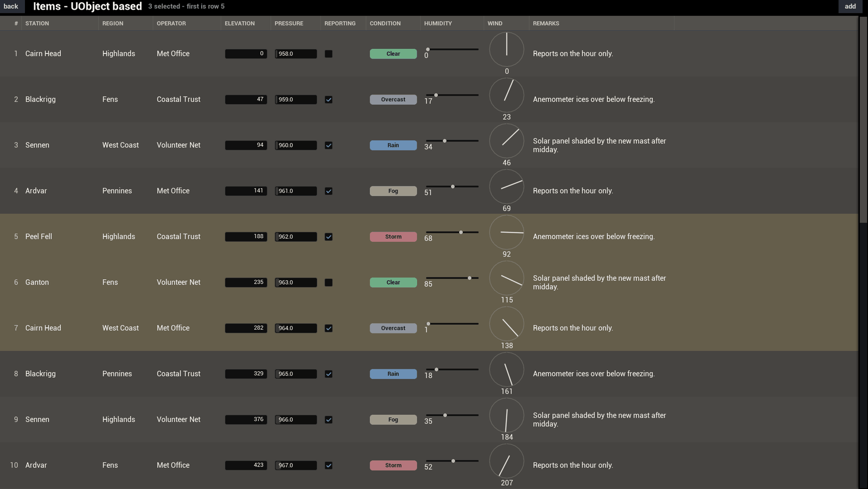The height and width of the screenshot is (489, 868).
Task: Open the Rain condition selector in row 8
Action: (x=393, y=374)
